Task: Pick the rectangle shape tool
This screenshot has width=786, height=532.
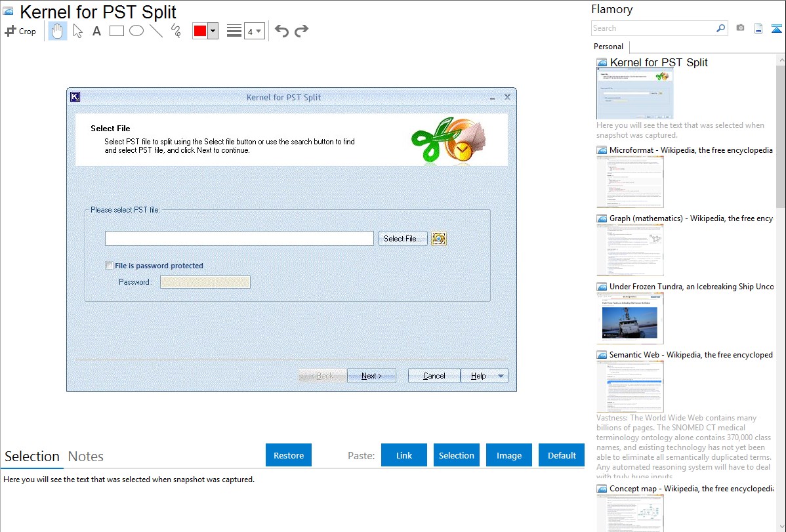Action: pos(116,31)
